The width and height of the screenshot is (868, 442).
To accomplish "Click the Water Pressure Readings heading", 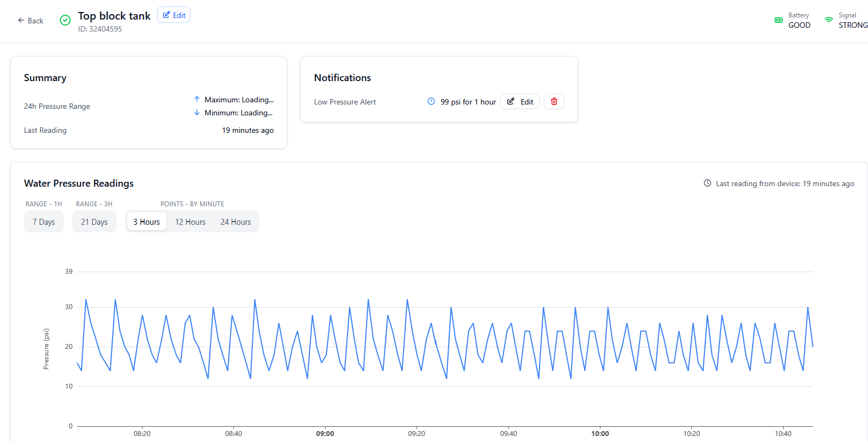I will click(x=79, y=183).
